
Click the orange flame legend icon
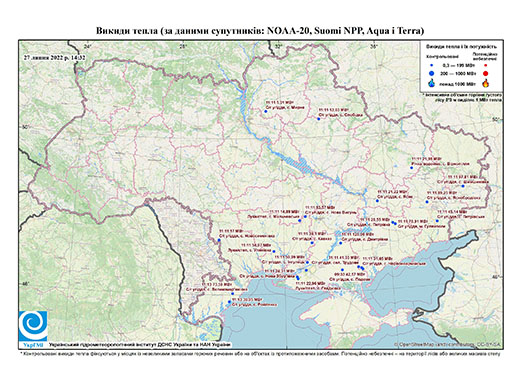(486, 83)
